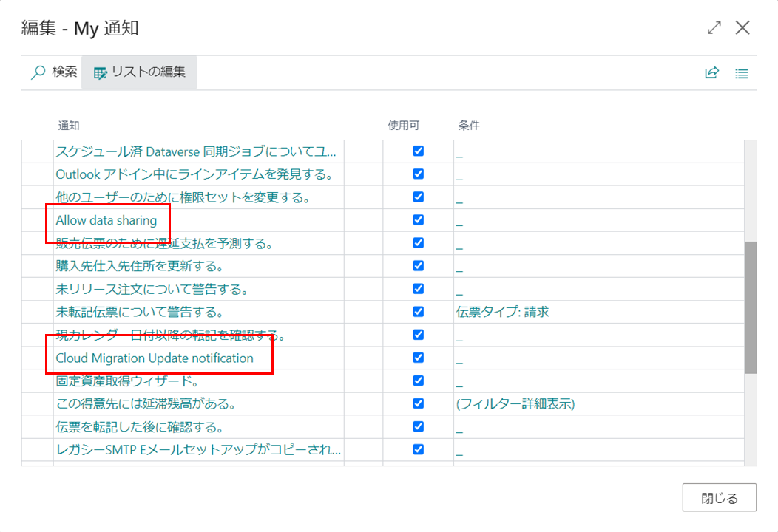Click the share icon in toolbar
The height and width of the screenshot is (532, 778).
click(x=712, y=73)
